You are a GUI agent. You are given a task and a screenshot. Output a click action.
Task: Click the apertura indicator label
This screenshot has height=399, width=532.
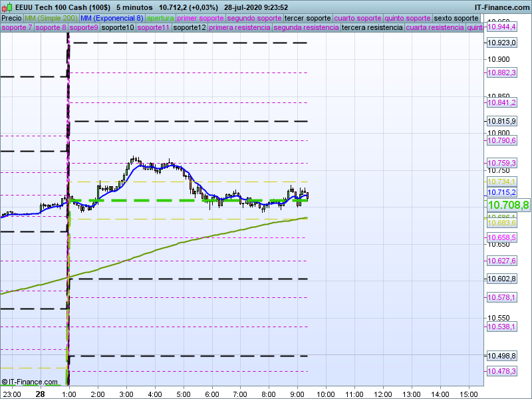coord(160,18)
